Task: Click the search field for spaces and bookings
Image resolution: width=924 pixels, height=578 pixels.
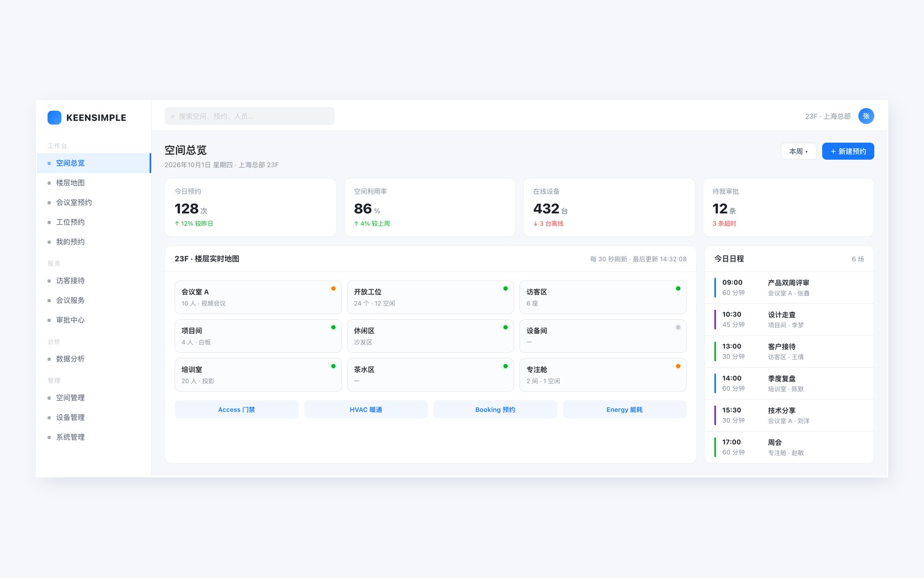Action: click(x=249, y=116)
